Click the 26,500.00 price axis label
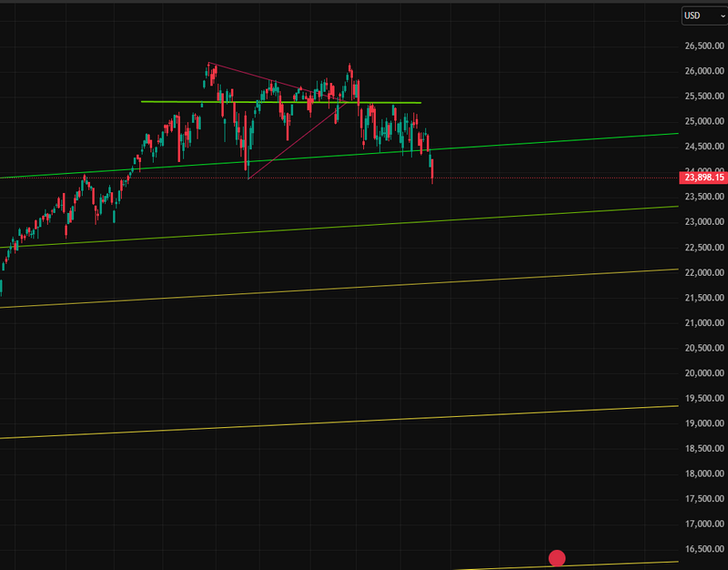The image size is (728, 570). [x=704, y=46]
